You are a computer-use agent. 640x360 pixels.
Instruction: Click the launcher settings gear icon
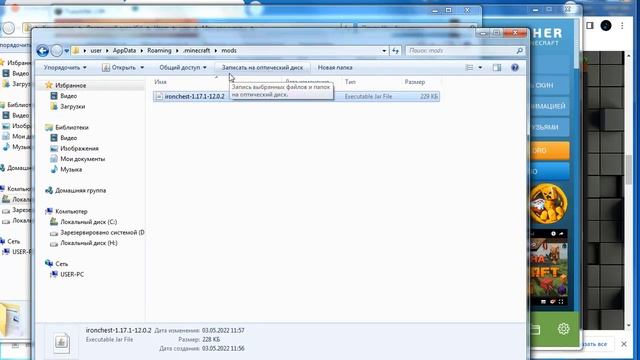tap(563, 329)
